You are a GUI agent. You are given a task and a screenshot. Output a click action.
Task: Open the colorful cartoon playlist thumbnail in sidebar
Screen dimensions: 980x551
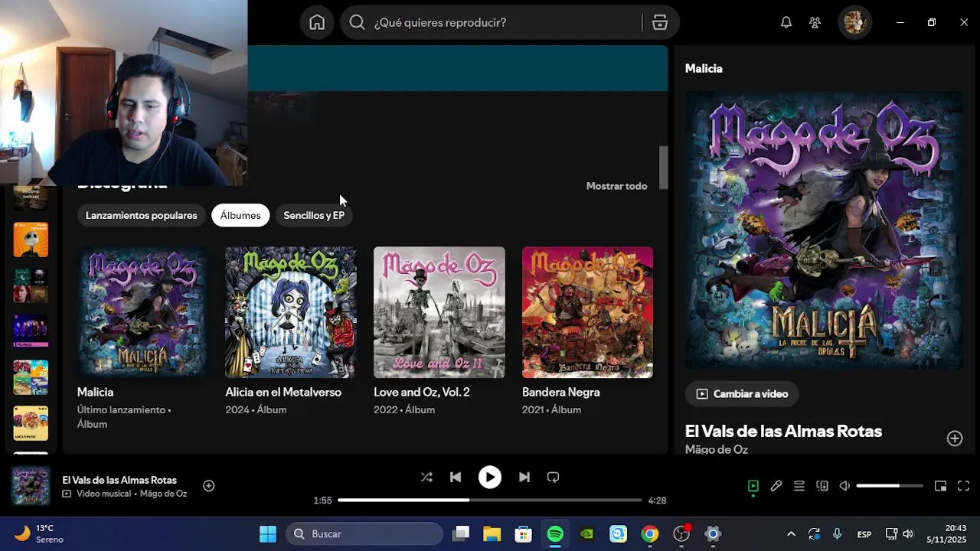(x=31, y=377)
